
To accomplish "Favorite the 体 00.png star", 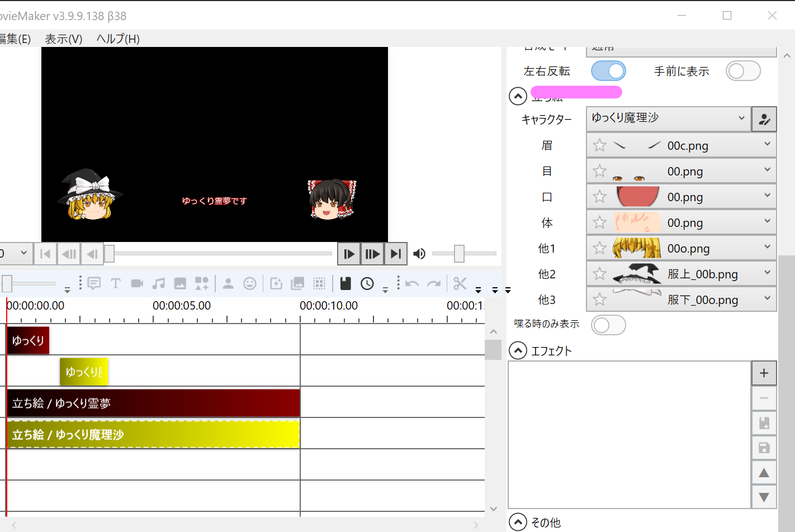I will [x=600, y=222].
